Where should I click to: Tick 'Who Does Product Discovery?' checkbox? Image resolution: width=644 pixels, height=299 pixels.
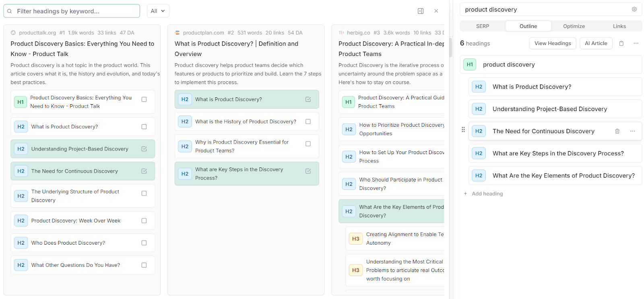144,243
